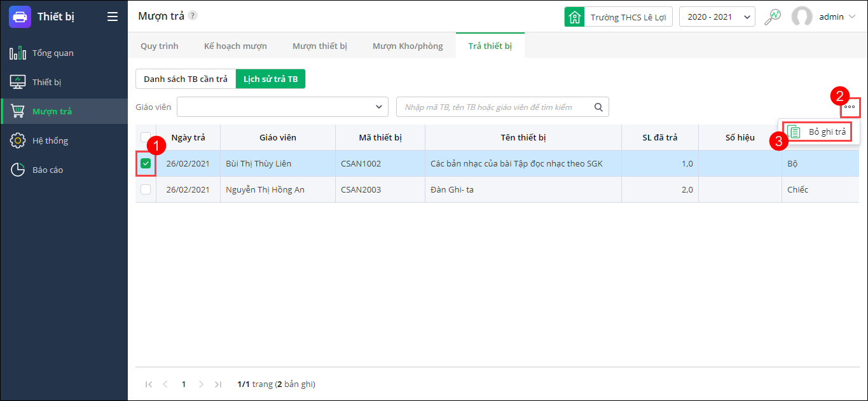Toggle the hamburger sidebar menu
The image size is (868, 401).
pyautogui.click(x=113, y=17)
